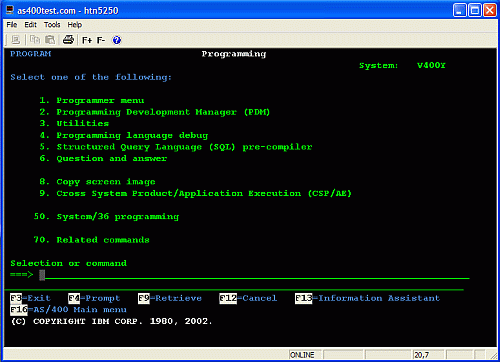Open the Tools menu
This screenshot has width=500, height=362.
coord(52,25)
